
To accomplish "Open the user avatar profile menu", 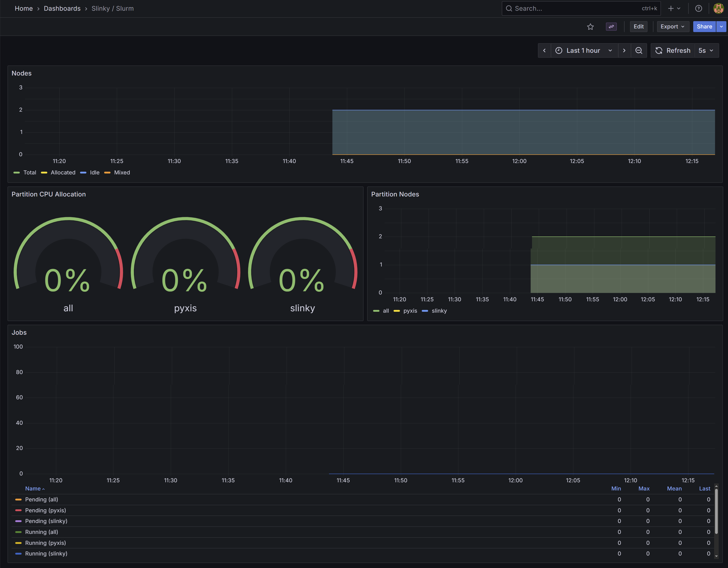I will tap(718, 9).
